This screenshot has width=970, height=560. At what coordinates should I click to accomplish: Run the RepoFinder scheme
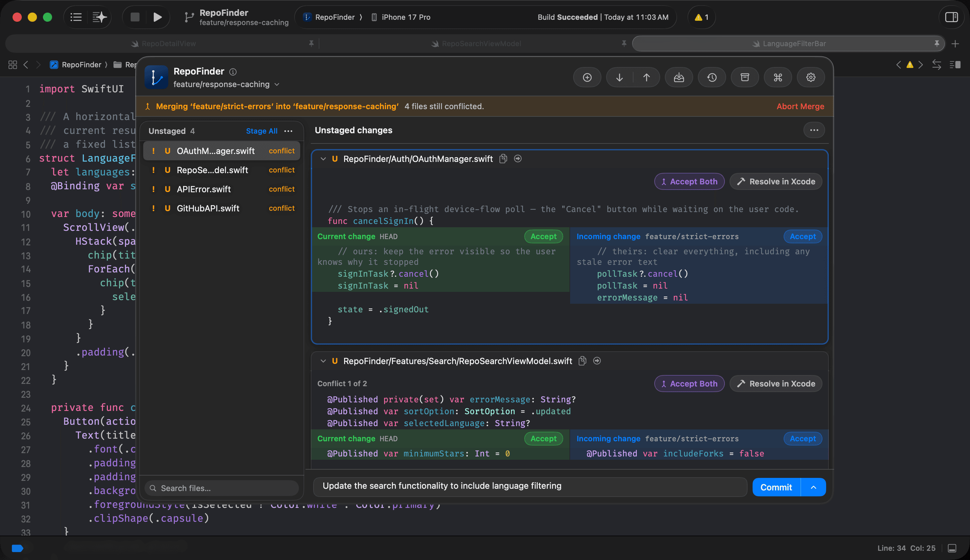[157, 17]
